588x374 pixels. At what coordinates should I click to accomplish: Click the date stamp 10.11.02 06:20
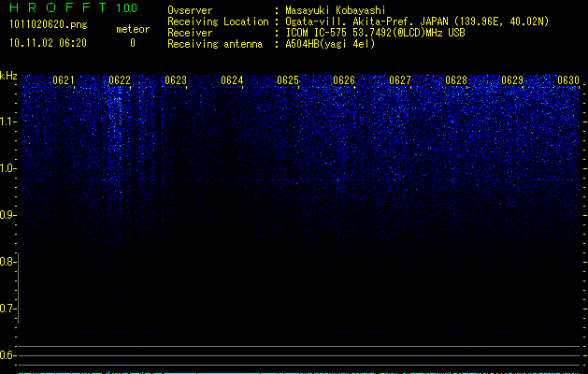[48, 43]
